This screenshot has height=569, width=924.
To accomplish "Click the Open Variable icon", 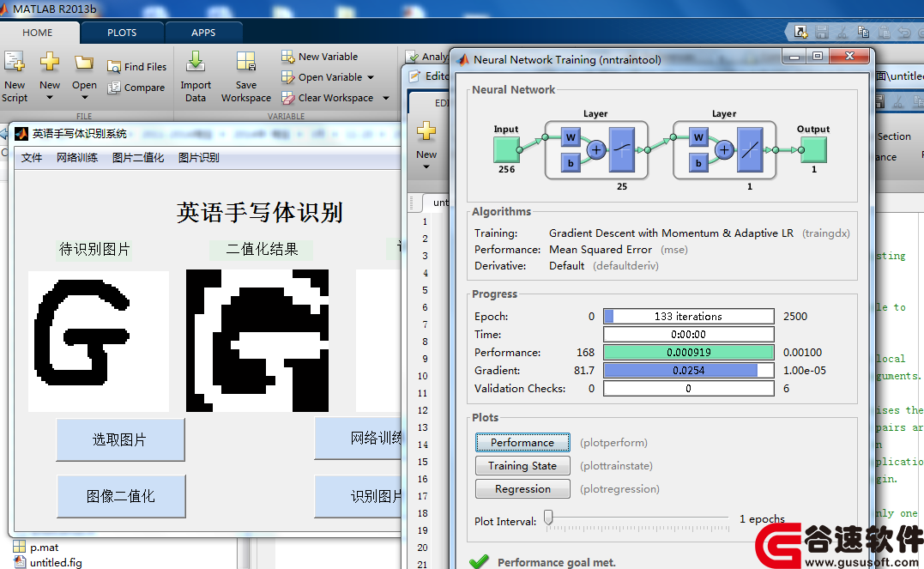I will tap(287, 77).
